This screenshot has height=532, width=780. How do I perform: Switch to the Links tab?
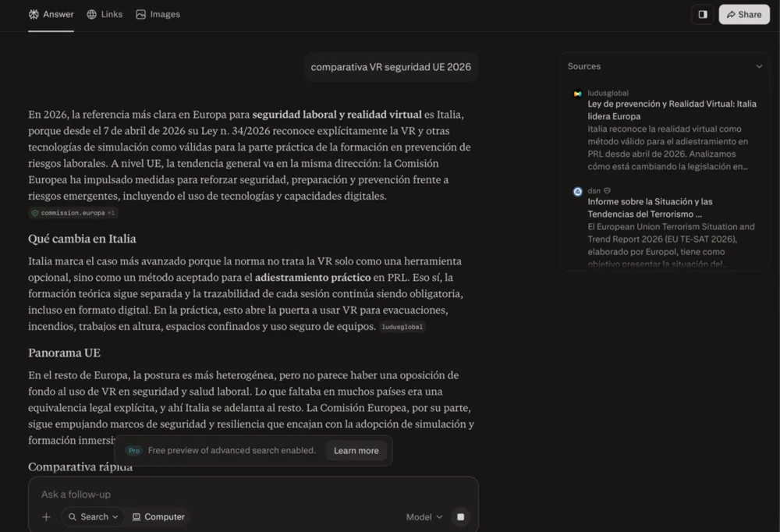[105, 15]
